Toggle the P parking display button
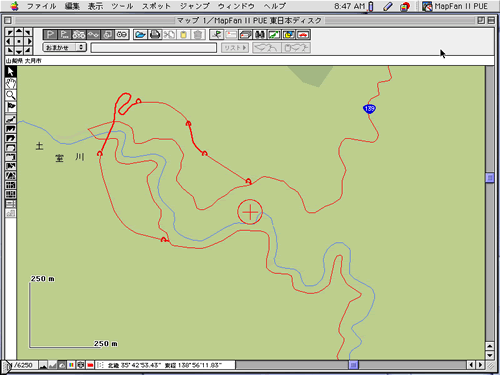The image size is (500, 375). point(50,35)
